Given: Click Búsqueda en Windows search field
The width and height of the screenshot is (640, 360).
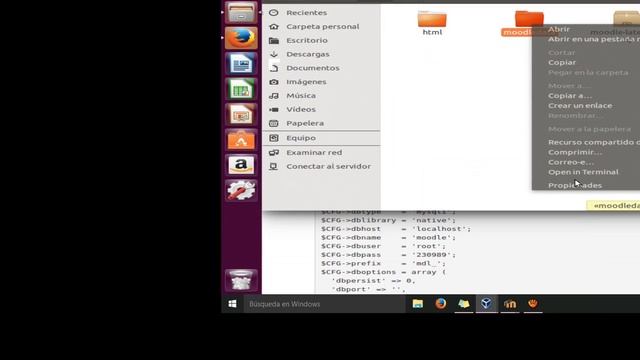Looking at the screenshot, I should coord(324,304).
